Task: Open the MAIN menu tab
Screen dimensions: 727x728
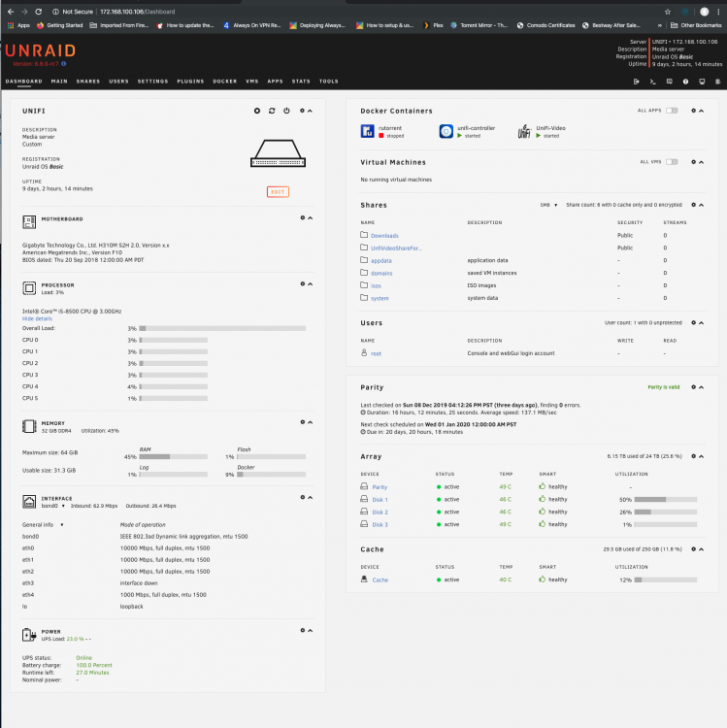Action: [x=59, y=82]
